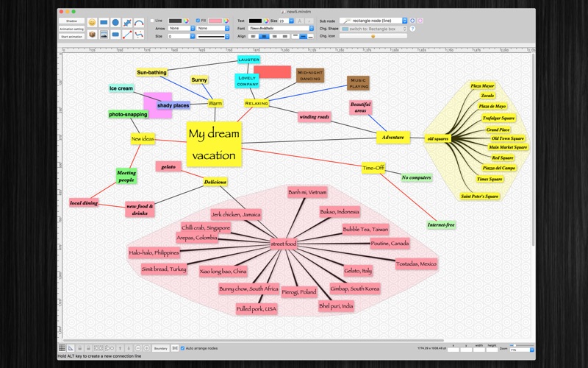The width and height of the screenshot is (588, 368).
Task: Enable the Line checkbox
Action: pyautogui.click(x=152, y=21)
